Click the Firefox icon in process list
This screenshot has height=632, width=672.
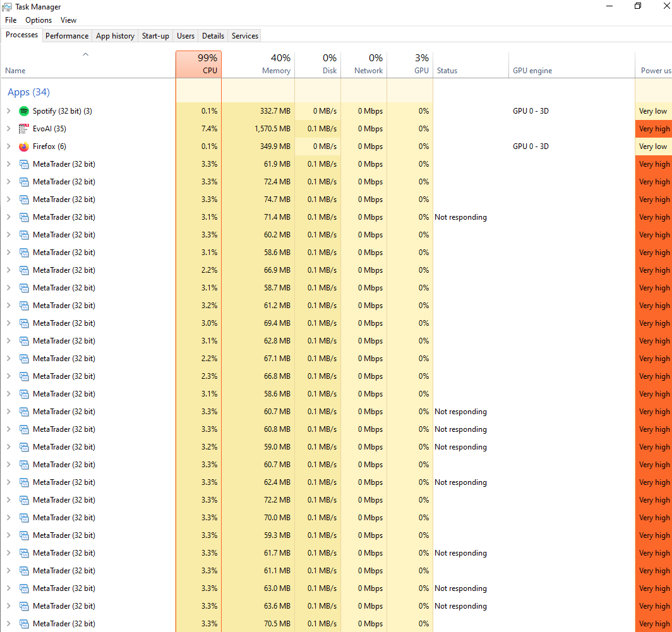click(24, 146)
